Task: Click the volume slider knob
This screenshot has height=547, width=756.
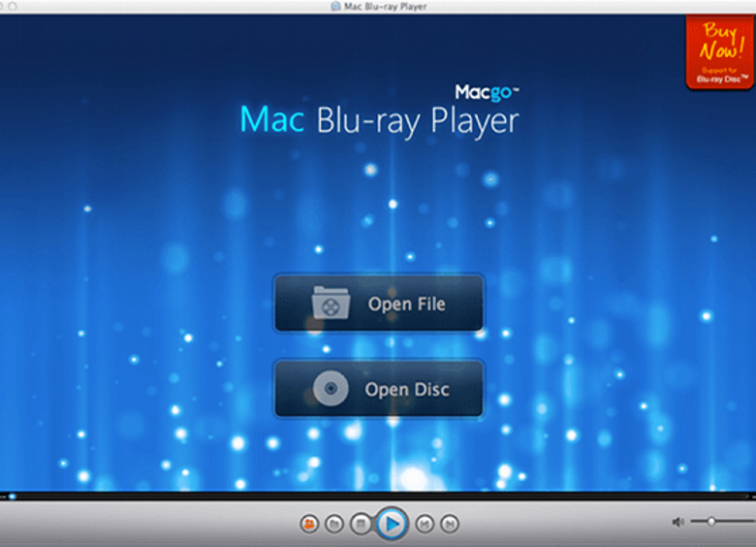Action: click(711, 522)
